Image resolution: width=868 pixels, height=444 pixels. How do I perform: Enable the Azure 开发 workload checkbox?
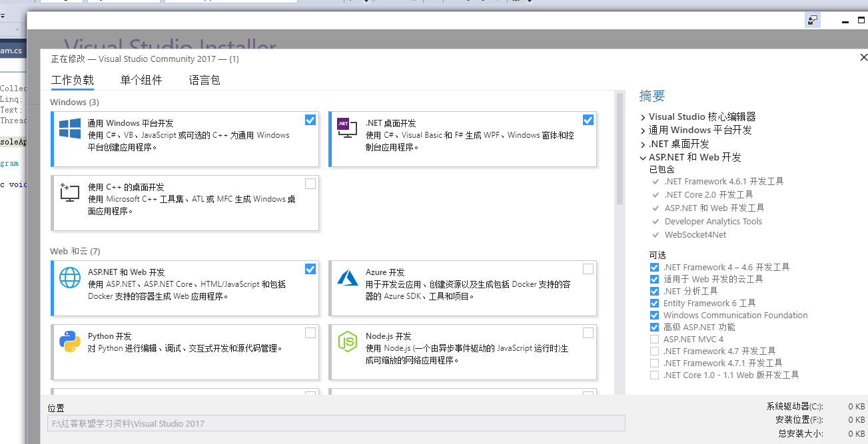[x=588, y=269]
